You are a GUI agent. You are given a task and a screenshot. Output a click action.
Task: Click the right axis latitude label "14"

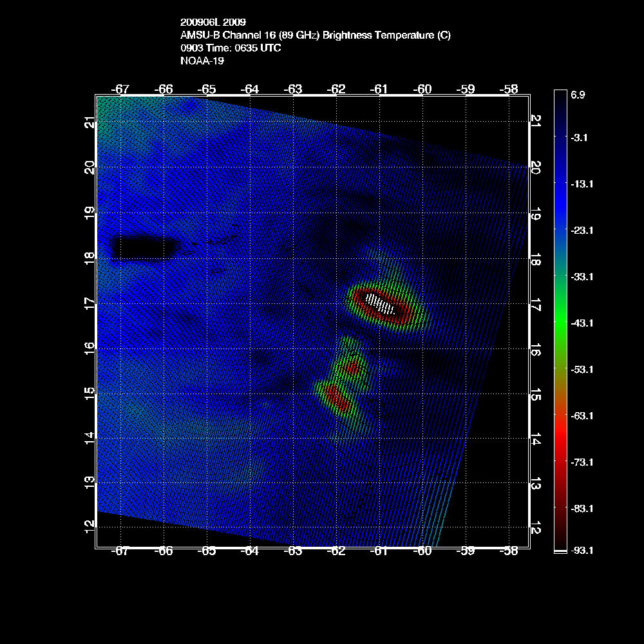536,439
